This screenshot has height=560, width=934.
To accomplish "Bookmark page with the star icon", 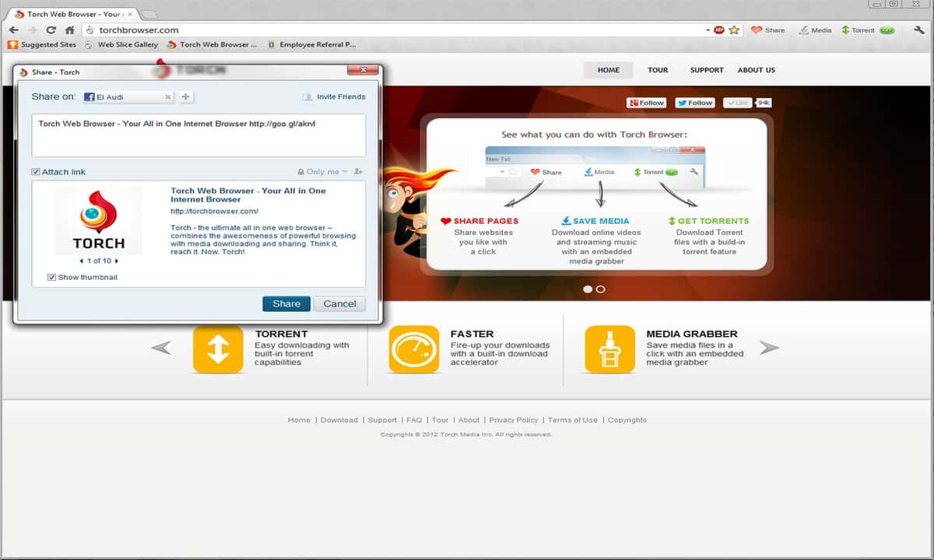I will tap(734, 30).
